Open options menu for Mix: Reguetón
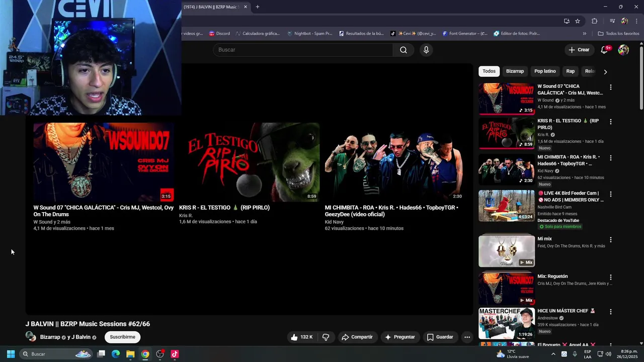The width and height of the screenshot is (644, 362). [611, 277]
